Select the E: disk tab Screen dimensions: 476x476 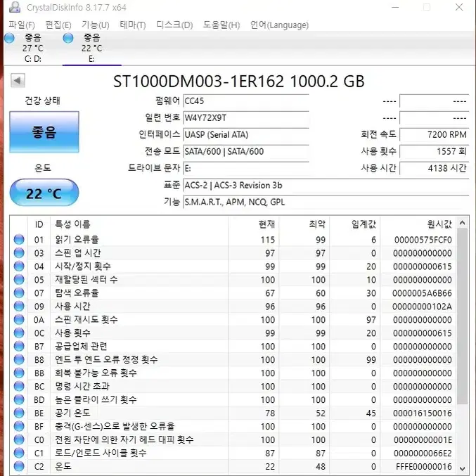pos(91,49)
